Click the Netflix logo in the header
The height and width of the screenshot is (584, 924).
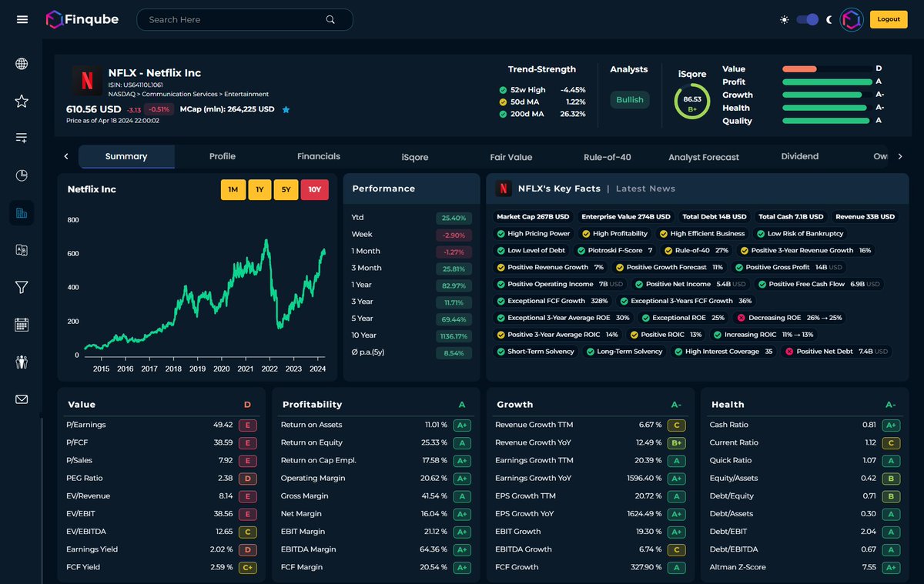87,81
